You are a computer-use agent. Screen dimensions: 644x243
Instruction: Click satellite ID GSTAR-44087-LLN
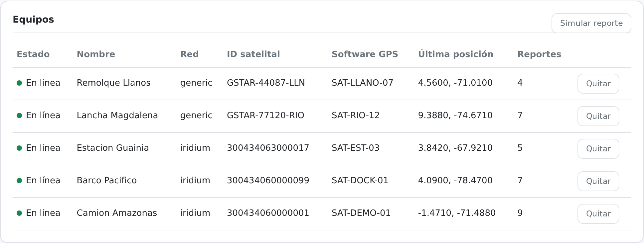click(266, 83)
